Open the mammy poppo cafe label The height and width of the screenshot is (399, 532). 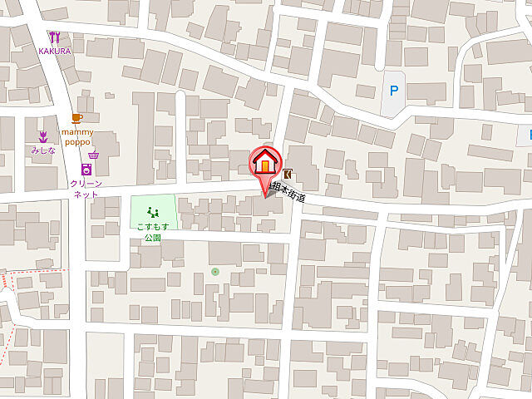[x=77, y=137]
